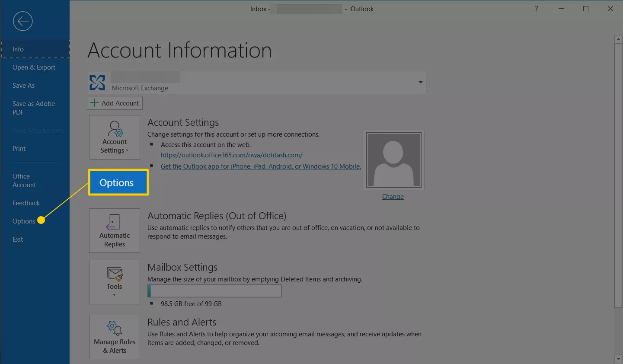Screen dimensions: 623x364
Task: Click the 'Automatic Replies (Out of Office)' heading
Action: [x=217, y=216]
